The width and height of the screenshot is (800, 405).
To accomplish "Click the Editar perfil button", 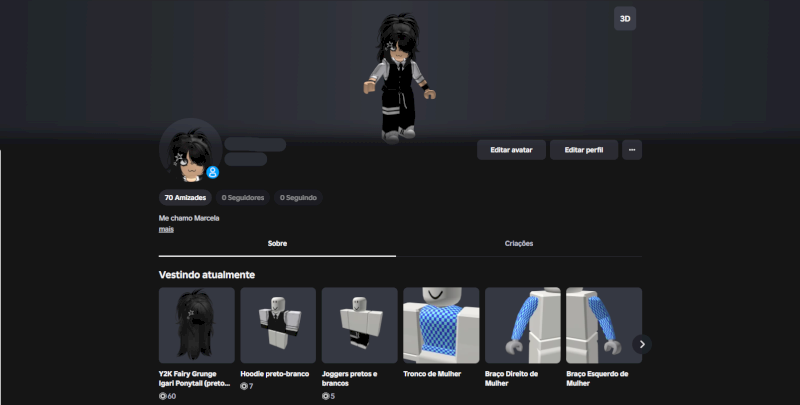I will point(584,150).
